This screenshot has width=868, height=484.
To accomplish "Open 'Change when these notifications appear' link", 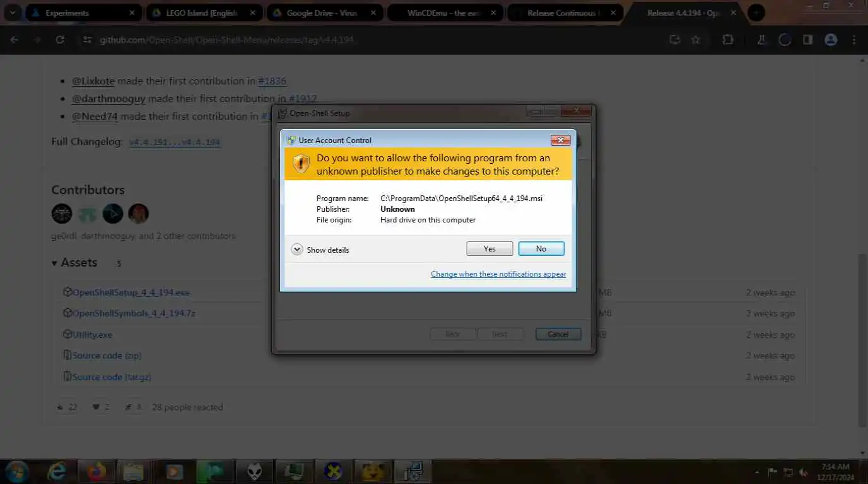I will click(x=498, y=274).
